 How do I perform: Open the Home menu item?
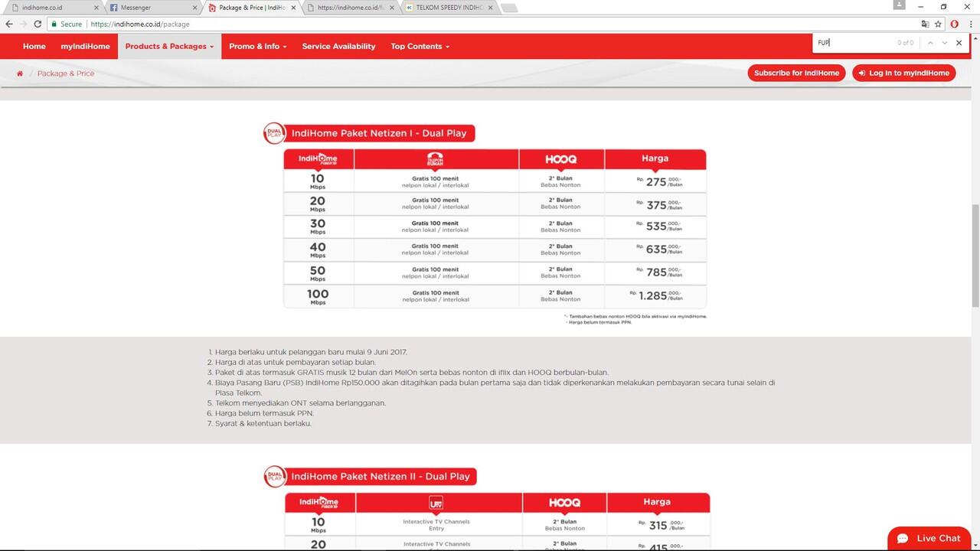click(x=34, y=46)
